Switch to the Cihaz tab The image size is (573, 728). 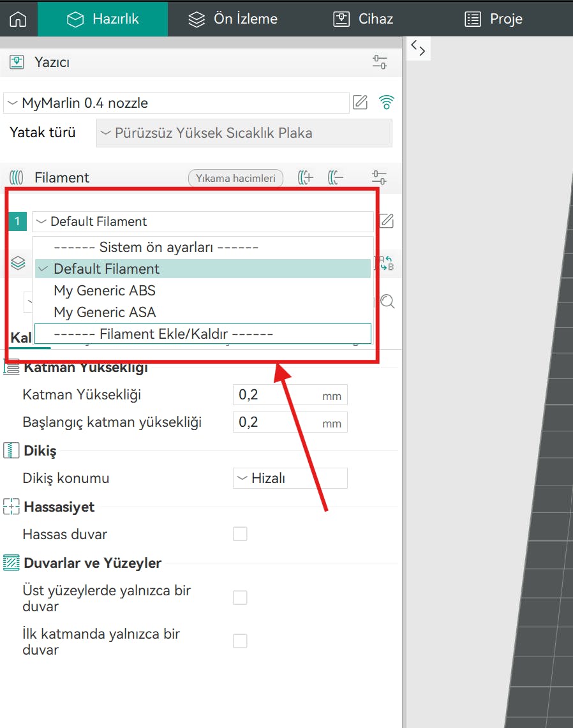coord(363,19)
